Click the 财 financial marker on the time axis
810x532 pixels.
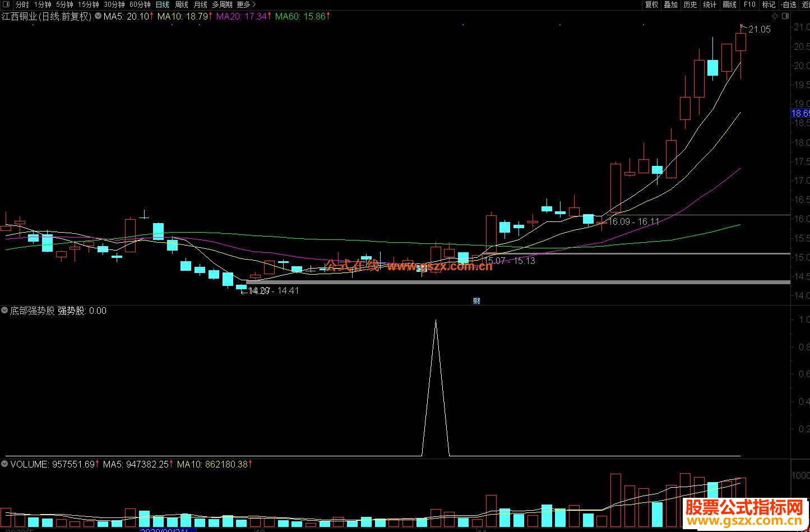pos(476,300)
